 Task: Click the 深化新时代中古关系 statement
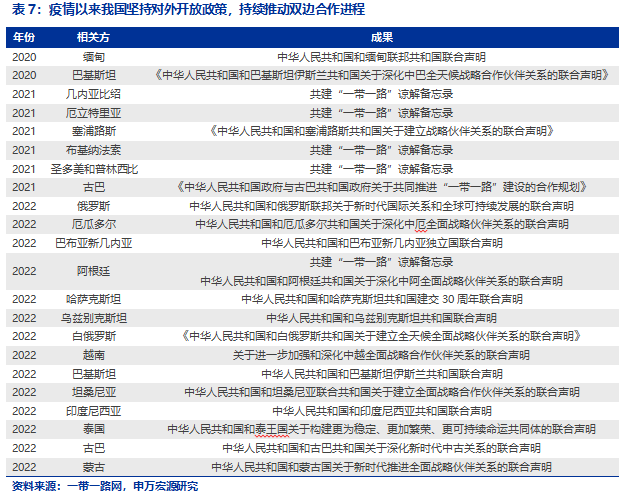pyautogui.click(x=382, y=448)
